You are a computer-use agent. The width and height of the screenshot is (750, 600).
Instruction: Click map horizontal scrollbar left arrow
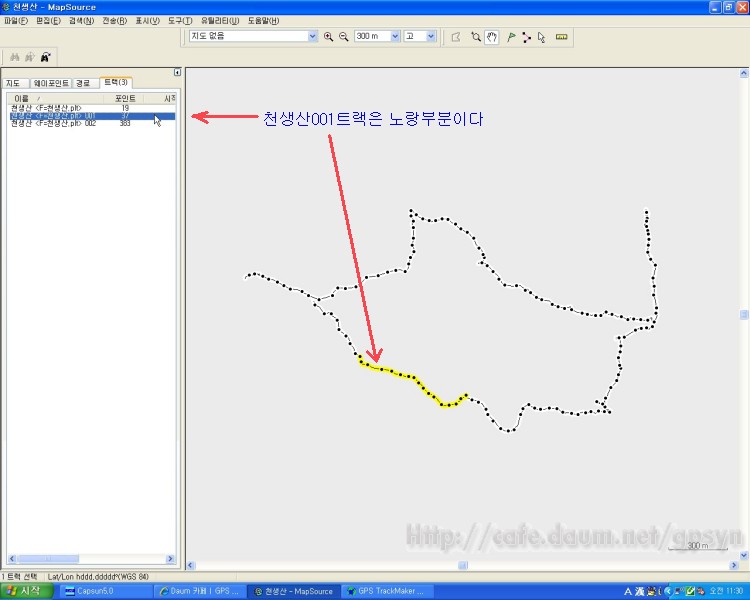pyautogui.click(x=190, y=566)
